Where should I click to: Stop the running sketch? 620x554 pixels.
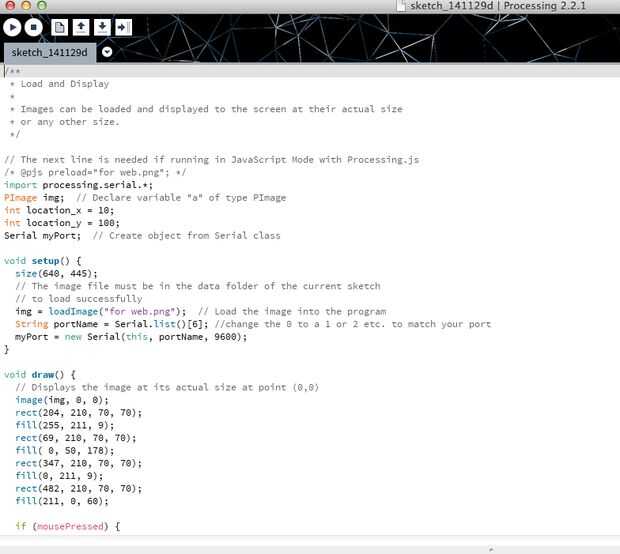point(33,27)
